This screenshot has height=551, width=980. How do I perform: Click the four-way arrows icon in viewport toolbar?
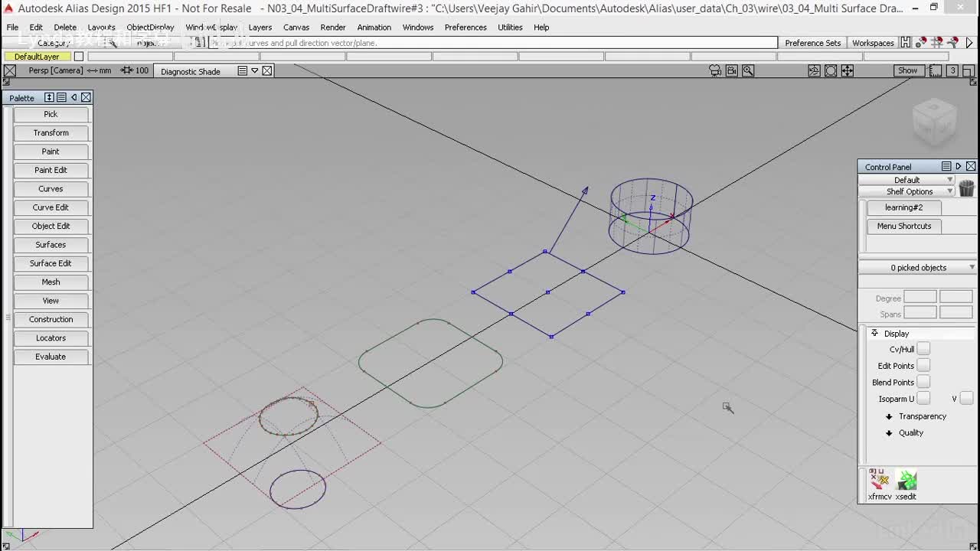pos(848,70)
